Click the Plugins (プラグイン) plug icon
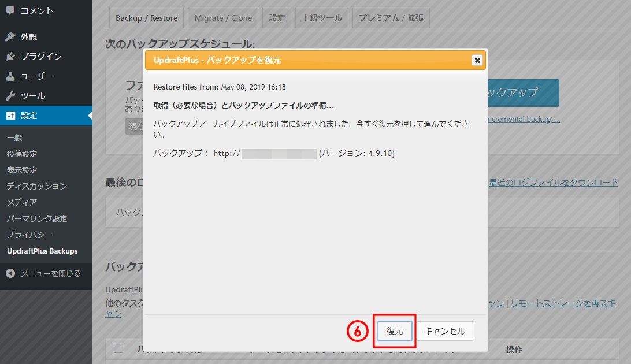This screenshot has height=364, width=631. [x=10, y=56]
